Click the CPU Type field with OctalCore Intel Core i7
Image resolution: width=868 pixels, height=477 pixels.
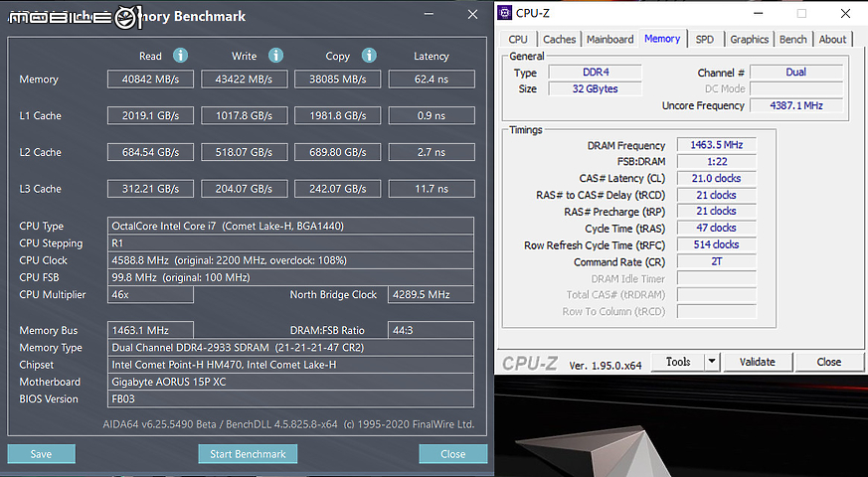290,226
